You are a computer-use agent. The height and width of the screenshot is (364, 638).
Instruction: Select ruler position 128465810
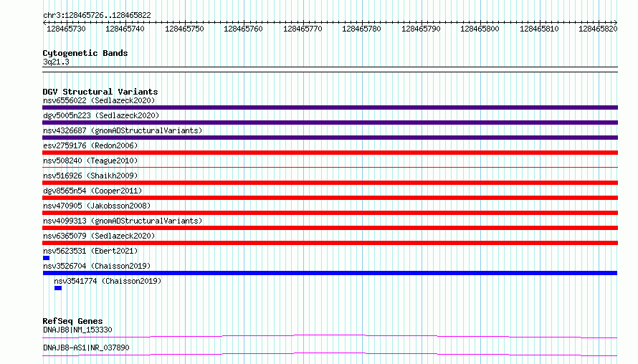[539, 29]
